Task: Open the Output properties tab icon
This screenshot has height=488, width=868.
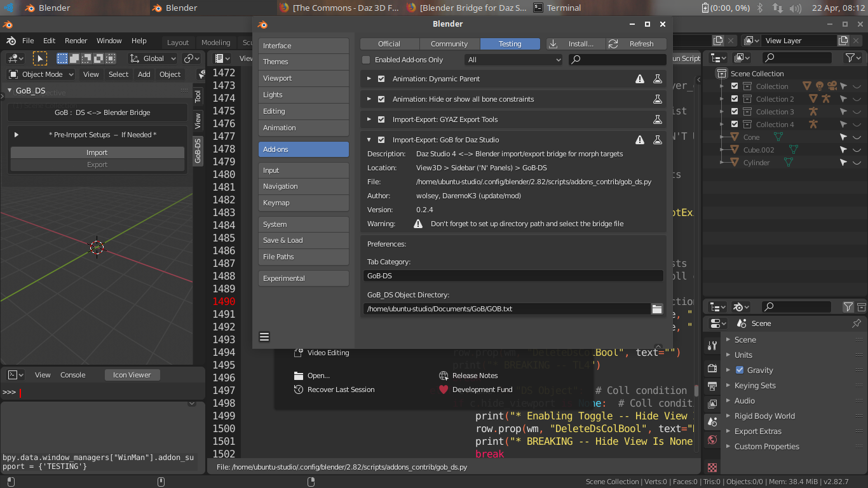Action: pyautogui.click(x=712, y=386)
